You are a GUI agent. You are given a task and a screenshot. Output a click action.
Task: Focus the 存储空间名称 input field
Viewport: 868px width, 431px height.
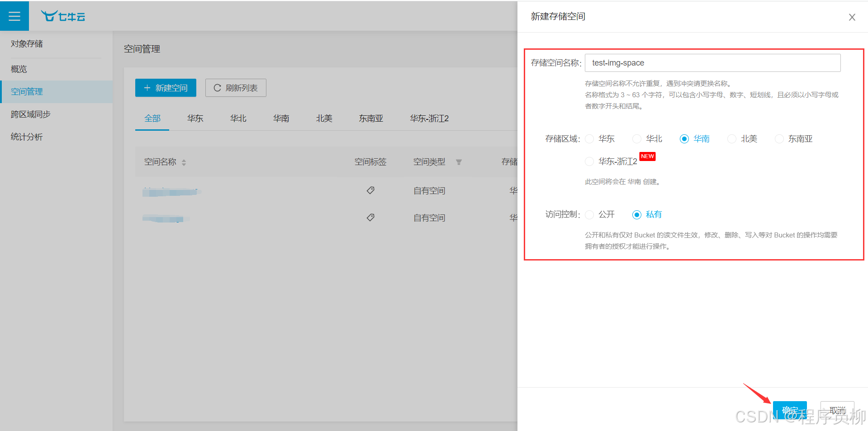[712, 63]
